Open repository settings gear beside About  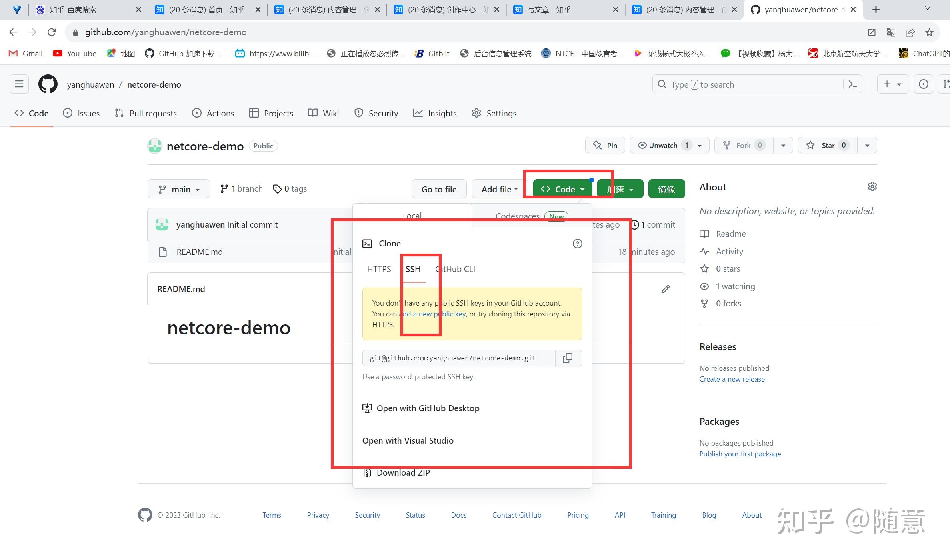872,186
